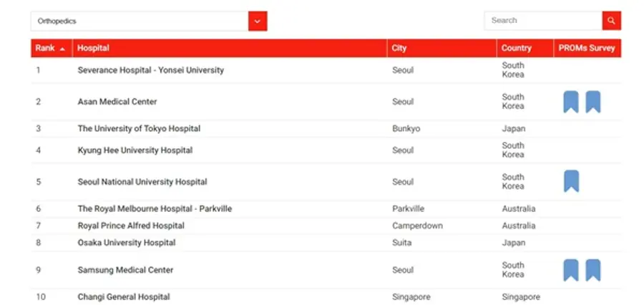The height and width of the screenshot is (305, 644).
Task: Click second PROMs ribbon icon for Samsung Medical Center
Action: (x=593, y=270)
